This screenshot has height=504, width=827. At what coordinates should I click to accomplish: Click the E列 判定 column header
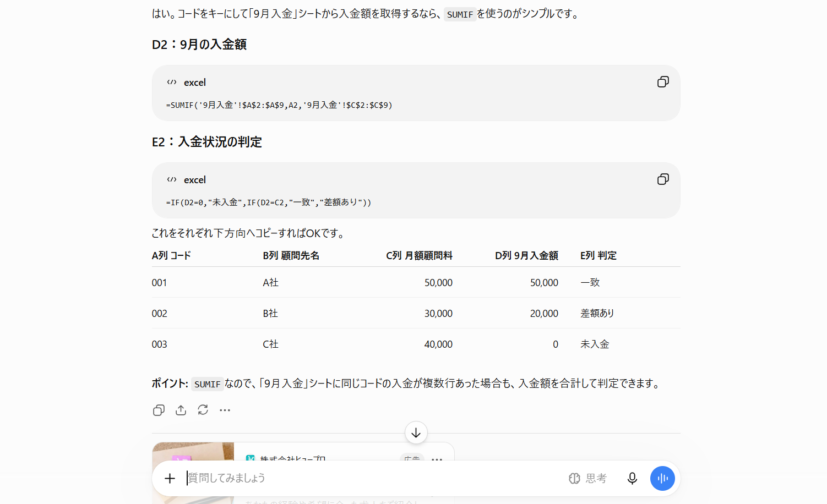(599, 255)
